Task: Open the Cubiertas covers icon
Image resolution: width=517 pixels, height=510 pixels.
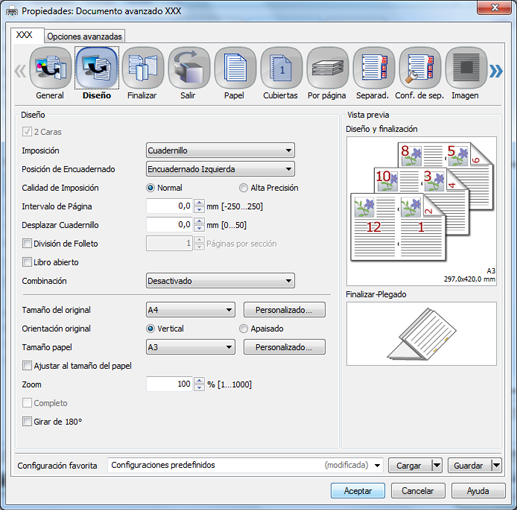Action: [281, 68]
